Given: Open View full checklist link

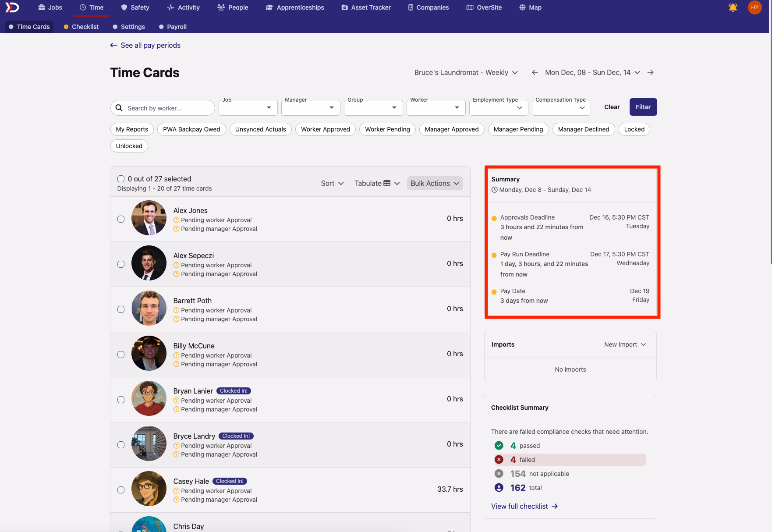Looking at the screenshot, I should click(524, 506).
